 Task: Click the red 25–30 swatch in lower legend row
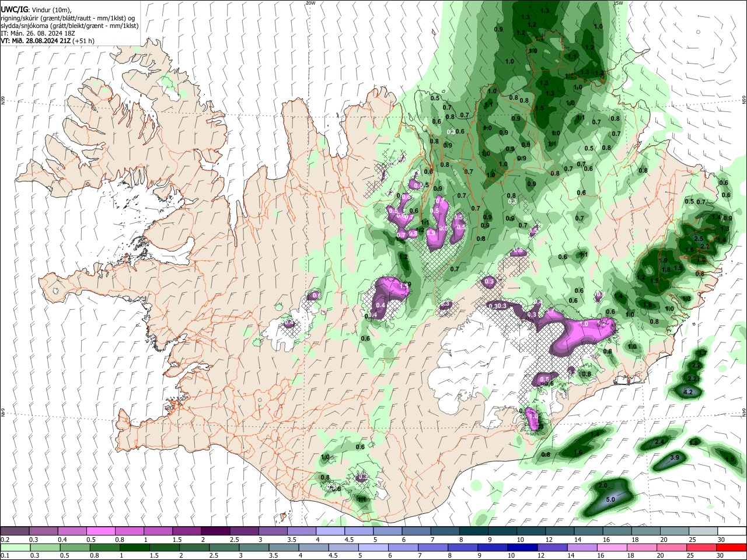click(703, 548)
